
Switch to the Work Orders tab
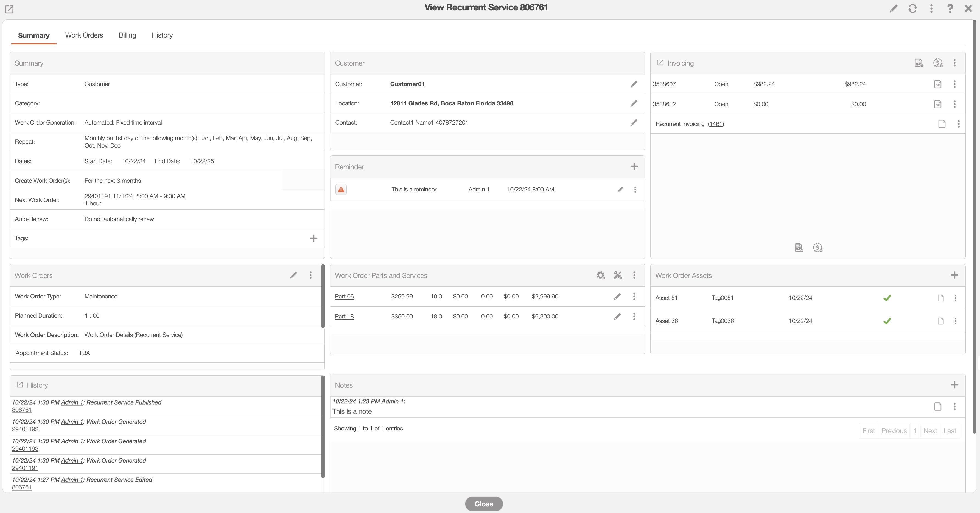pos(84,35)
